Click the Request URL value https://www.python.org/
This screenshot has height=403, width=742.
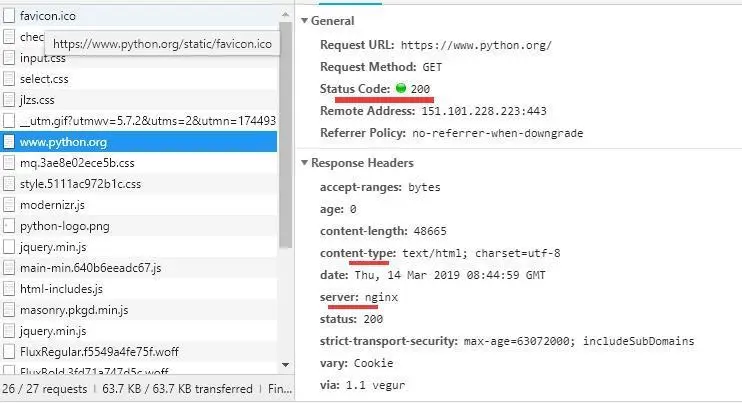click(x=476, y=45)
